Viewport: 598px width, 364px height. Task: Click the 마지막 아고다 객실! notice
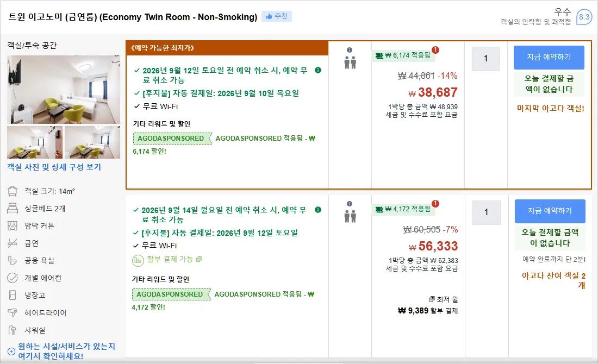click(x=550, y=108)
